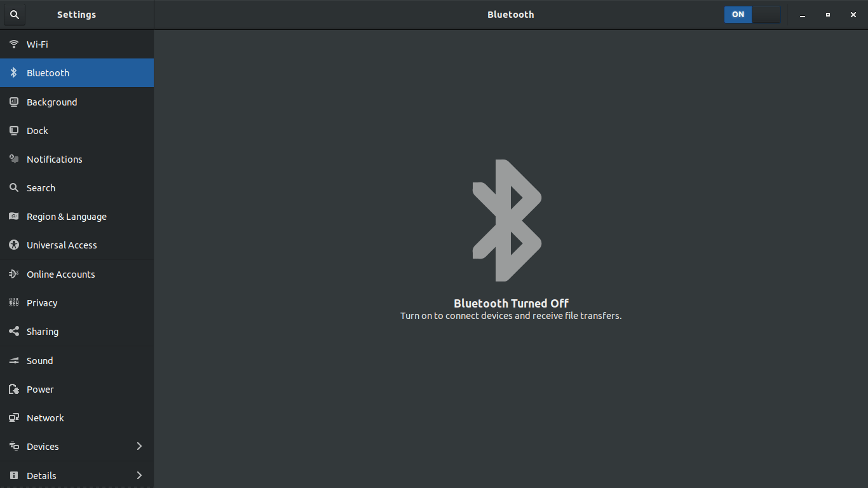Open the search panel with the magnifier icon
Image resolution: width=868 pixels, height=488 pixels.
coord(14,14)
